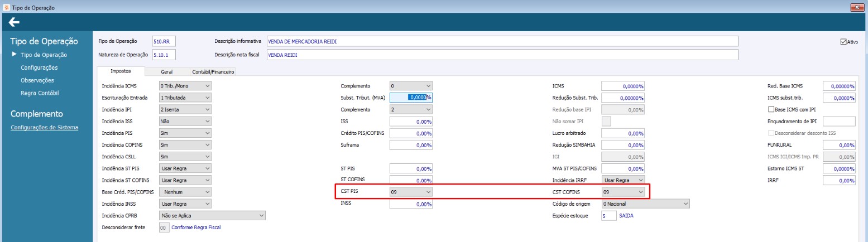Viewport: 868px width, 242px height.
Task: Open the Configurações de Sistema link
Action: point(45,127)
